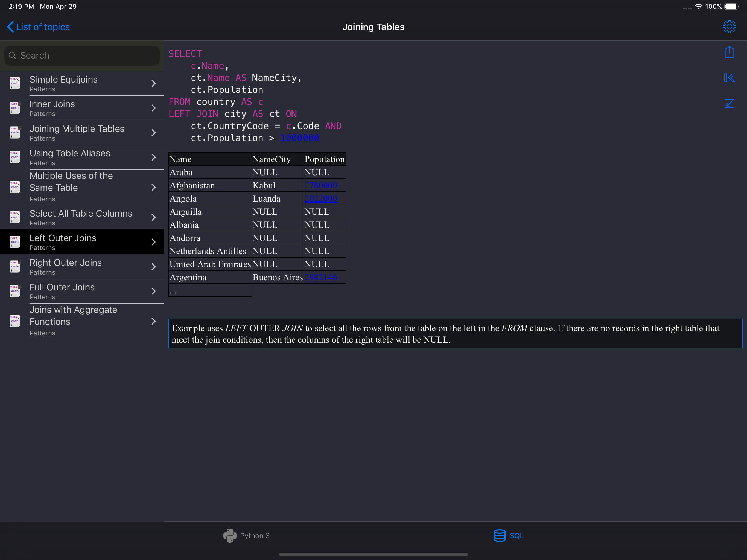This screenshot has width=747, height=560.
Task: Click the Python 3 snake icon
Action: coord(230,536)
